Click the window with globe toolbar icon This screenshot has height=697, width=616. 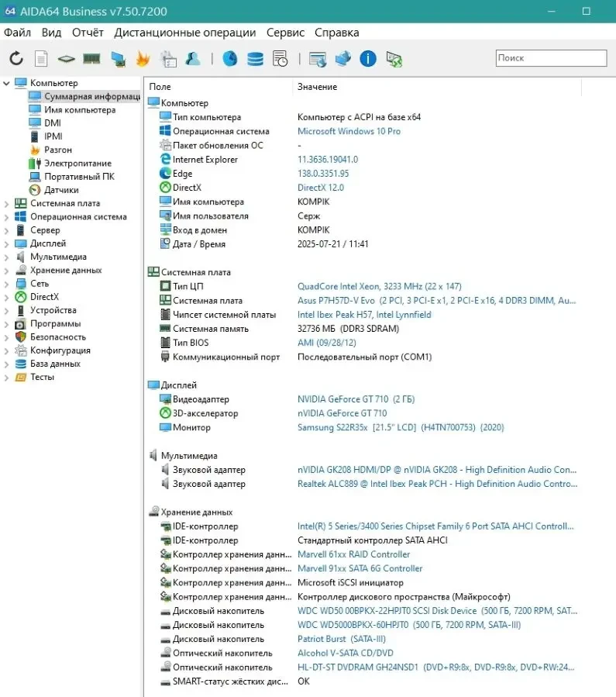click(x=318, y=59)
